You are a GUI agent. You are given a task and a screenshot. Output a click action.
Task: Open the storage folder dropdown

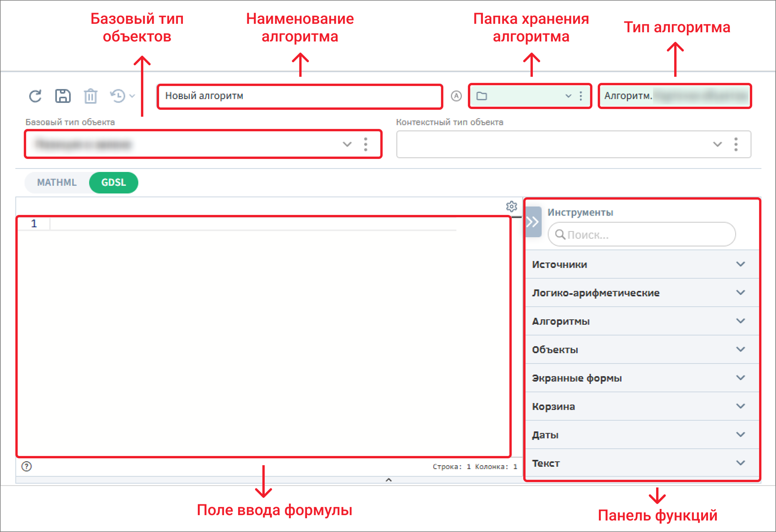click(x=568, y=96)
